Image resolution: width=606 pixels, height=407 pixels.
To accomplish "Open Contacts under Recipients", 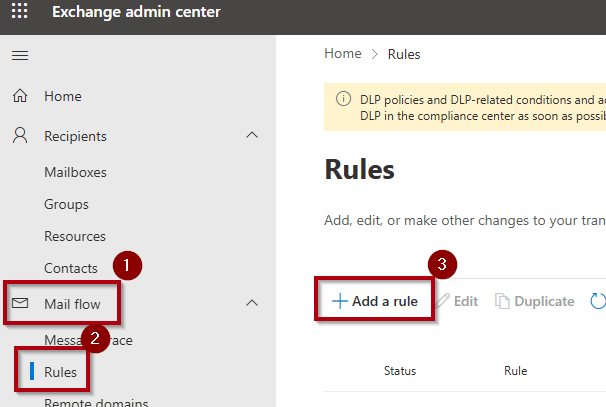I will (x=71, y=269).
